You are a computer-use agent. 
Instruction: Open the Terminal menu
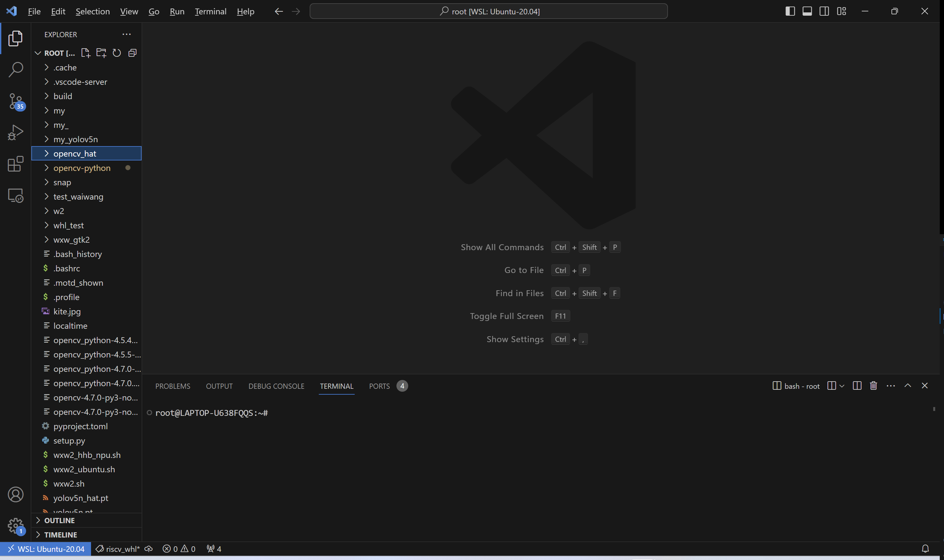pyautogui.click(x=210, y=11)
